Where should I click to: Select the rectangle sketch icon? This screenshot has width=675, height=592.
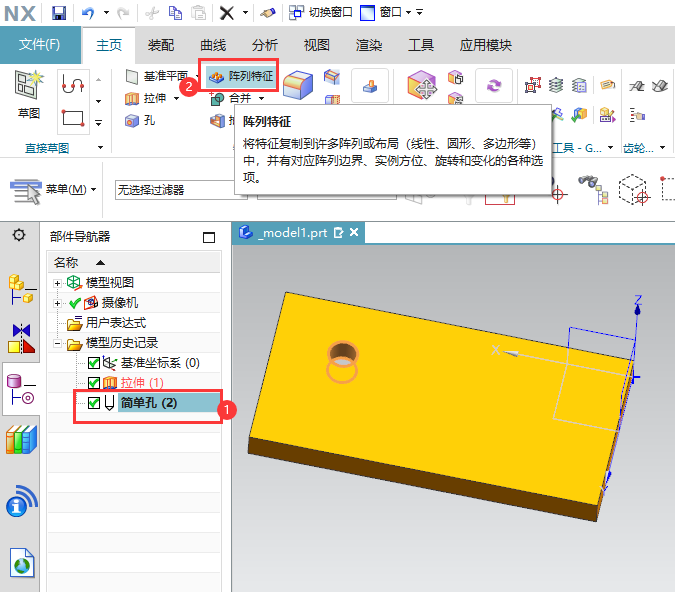(73, 117)
